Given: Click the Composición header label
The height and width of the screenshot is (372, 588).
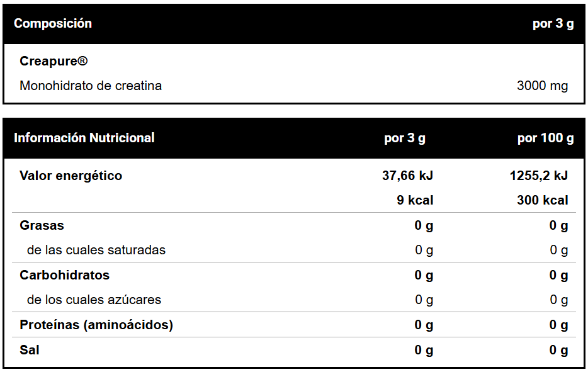Looking at the screenshot, I should 53,24.
